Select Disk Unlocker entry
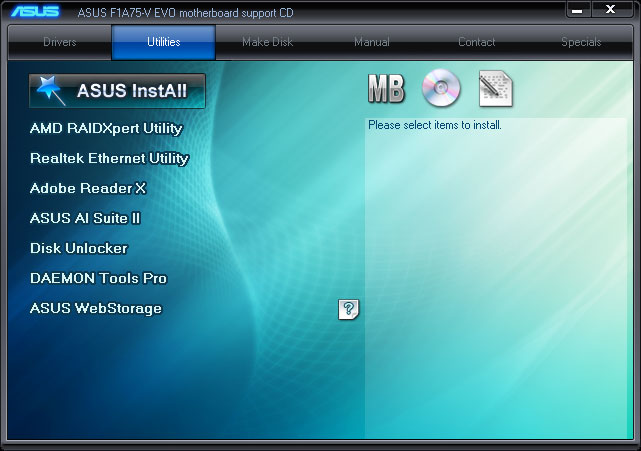 point(79,248)
